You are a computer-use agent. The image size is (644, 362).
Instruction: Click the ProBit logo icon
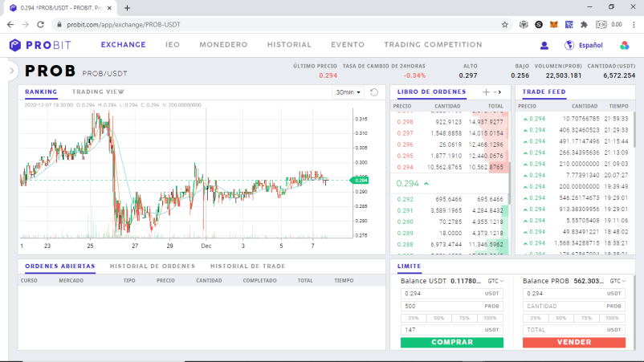coord(14,45)
